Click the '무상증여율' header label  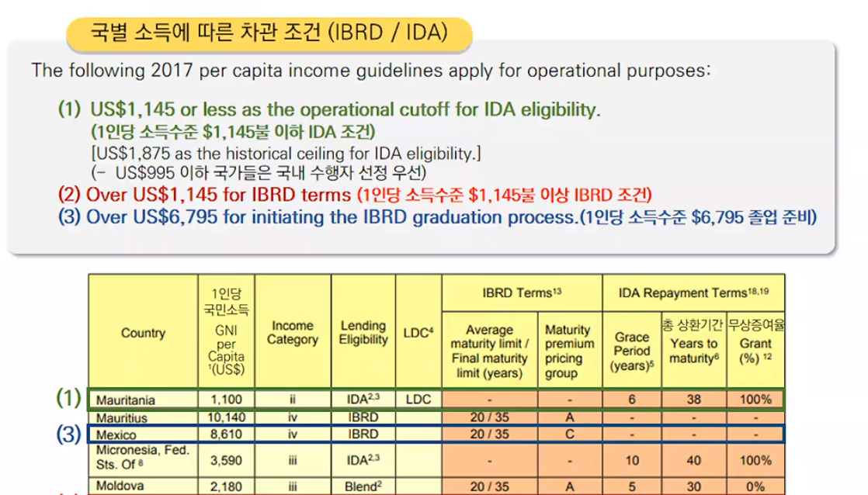(x=755, y=324)
